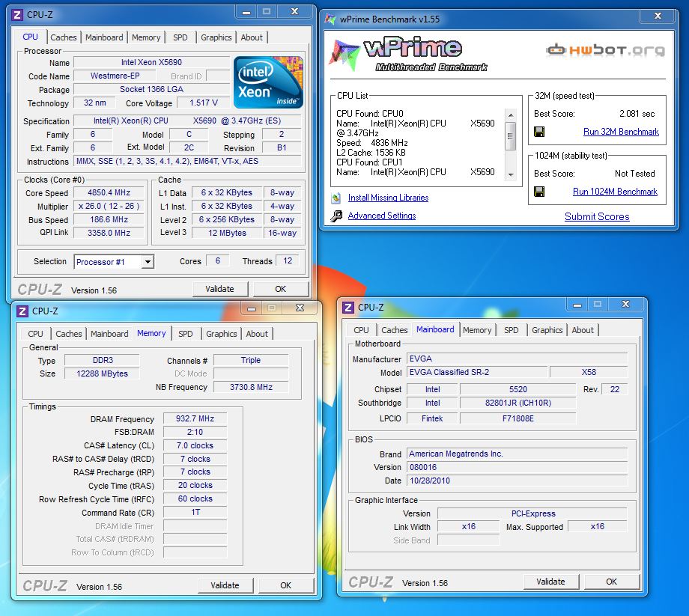
Task: Click Validate in the Mainboard CPU-Z window
Action: pos(550,582)
